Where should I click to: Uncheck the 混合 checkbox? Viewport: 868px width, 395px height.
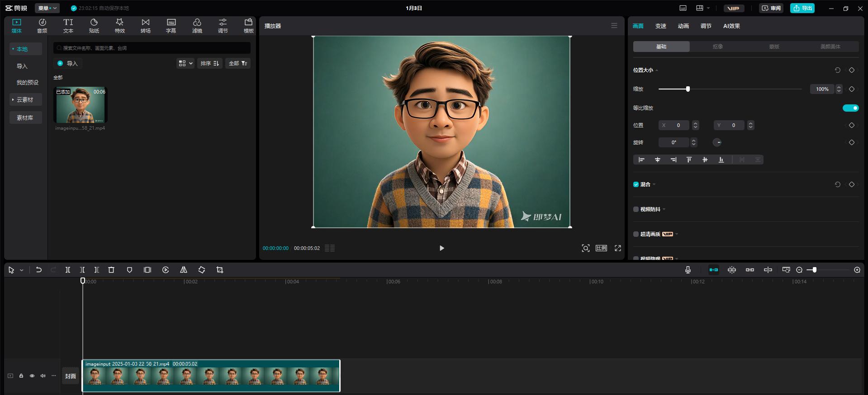click(x=636, y=184)
